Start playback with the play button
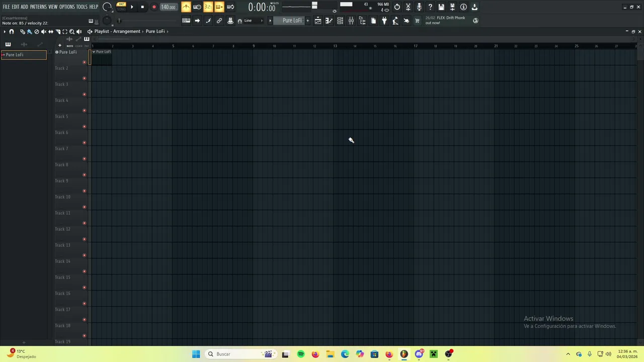 click(x=132, y=7)
